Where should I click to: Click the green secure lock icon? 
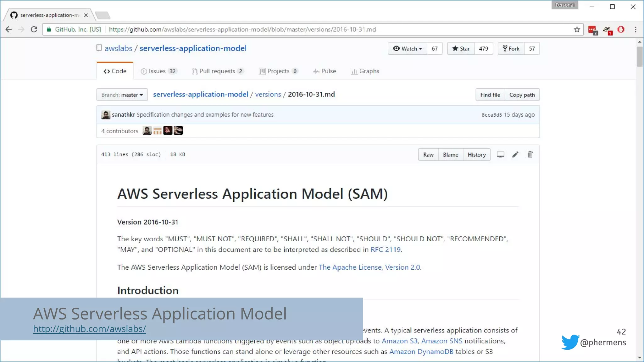49,30
